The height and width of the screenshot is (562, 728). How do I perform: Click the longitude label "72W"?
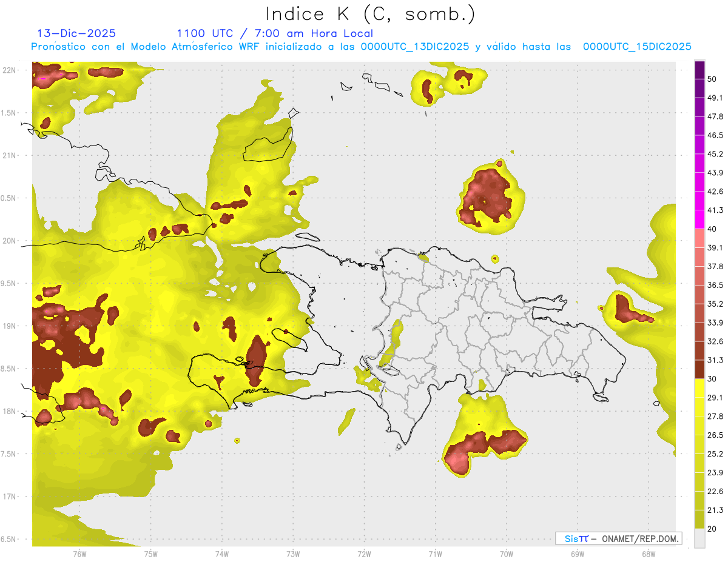point(364,554)
